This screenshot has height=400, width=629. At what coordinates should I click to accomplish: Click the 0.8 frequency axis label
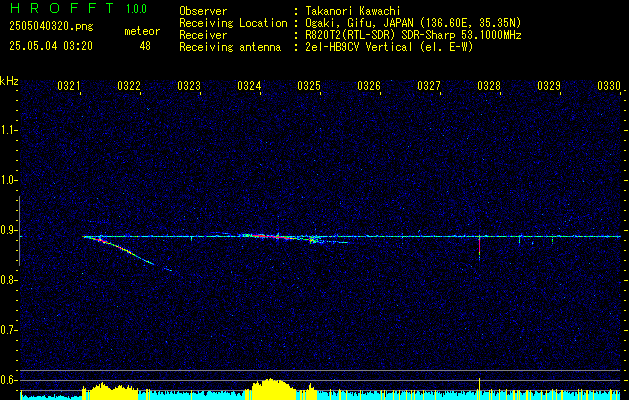8,280
